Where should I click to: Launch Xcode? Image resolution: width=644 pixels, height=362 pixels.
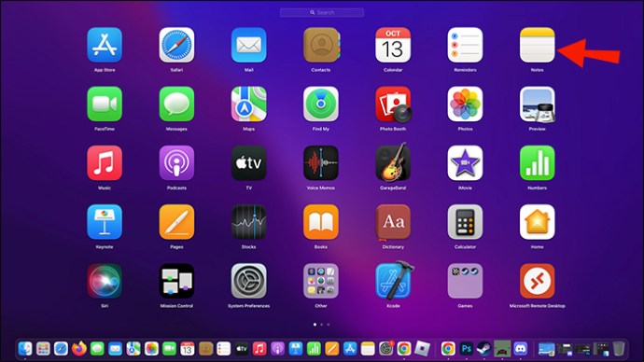[393, 281]
